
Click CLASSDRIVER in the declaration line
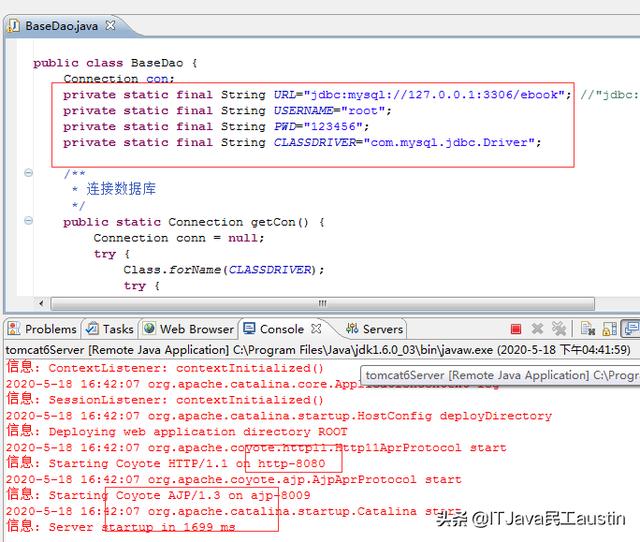315,142
